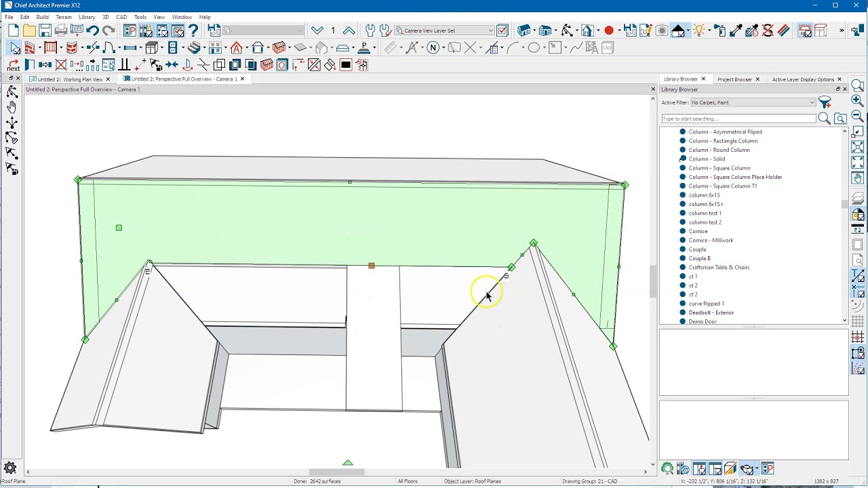Open Help with the question mark icon
Screen dimensions: 868x488
193,30
